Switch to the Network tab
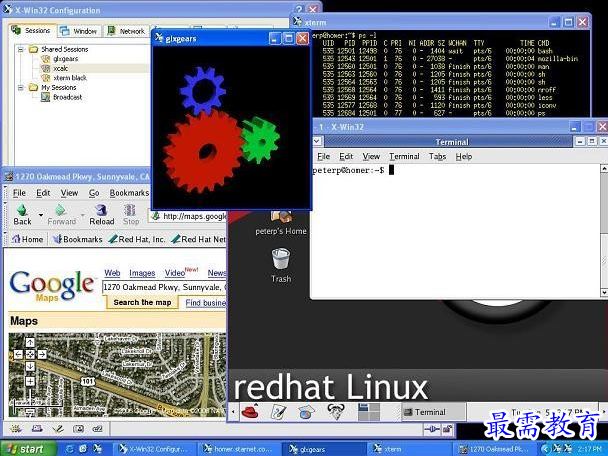 pyautogui.click(x=126, y=31)
